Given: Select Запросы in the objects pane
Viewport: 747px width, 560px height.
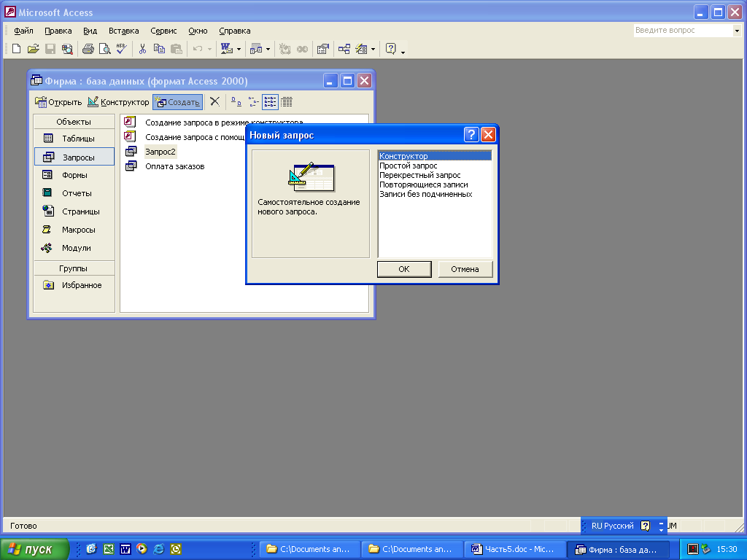Looking at the screenshot, I should [74, 157].
